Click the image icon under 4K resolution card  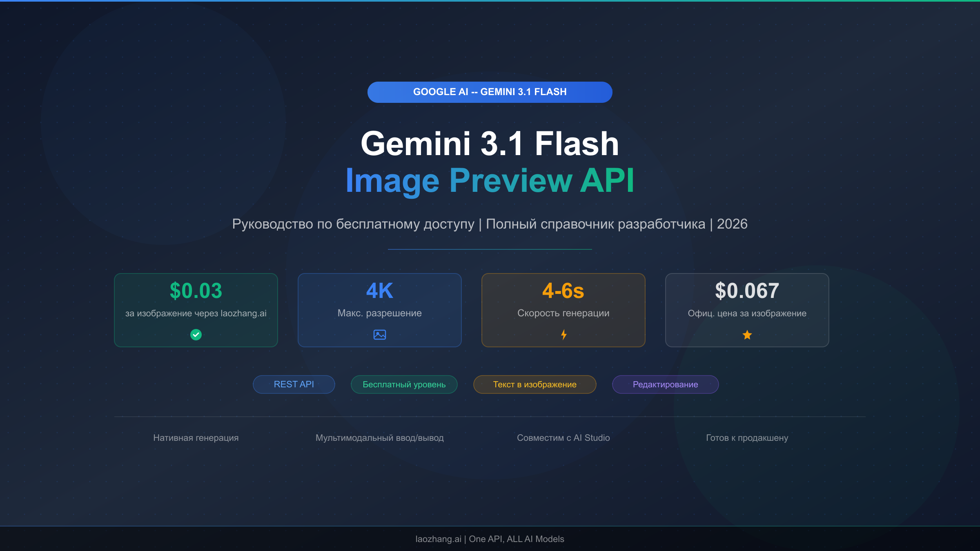pyautogui.click(x=380, y=334)
